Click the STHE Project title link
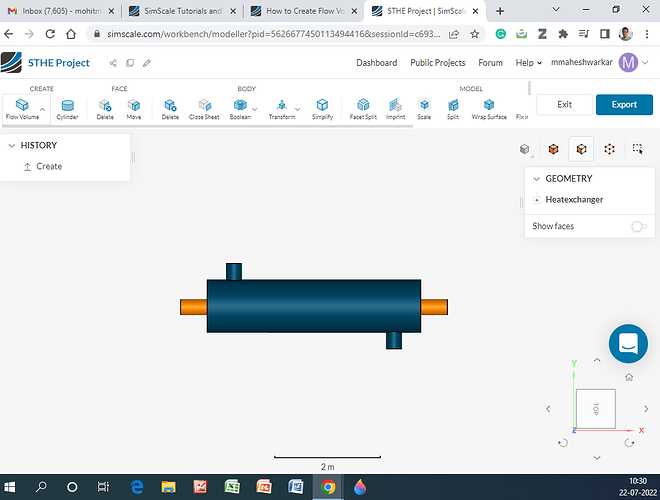Viewport: 660px width, 500px height. (x=59, y=63)
